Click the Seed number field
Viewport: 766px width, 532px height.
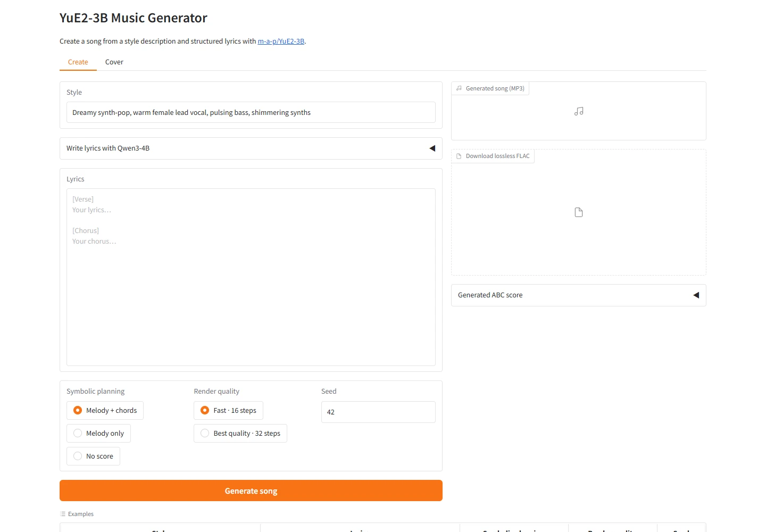click(378, 412)
